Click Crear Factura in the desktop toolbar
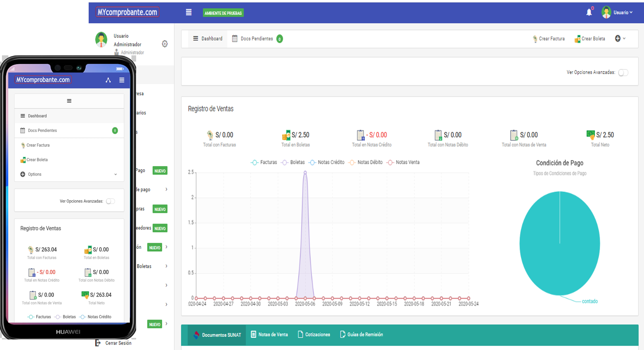 [549, 39]
